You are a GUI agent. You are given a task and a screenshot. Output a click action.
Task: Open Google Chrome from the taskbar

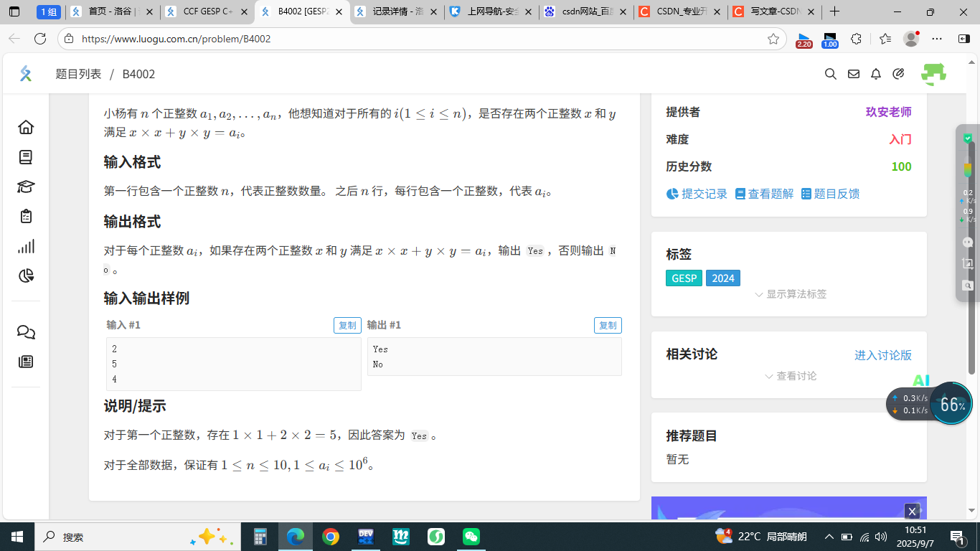(x=330, y=537)
